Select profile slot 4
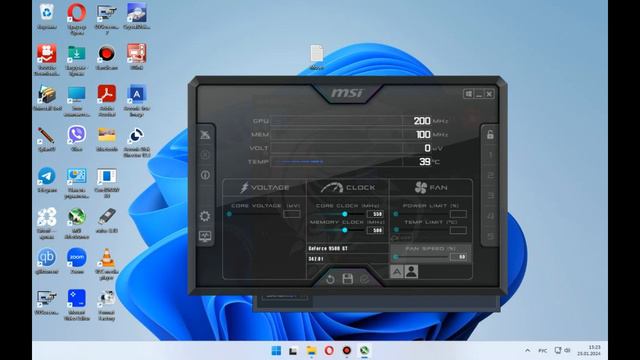Image resolution: width=640 pixels, height=360 pixels. pos(490,216)
